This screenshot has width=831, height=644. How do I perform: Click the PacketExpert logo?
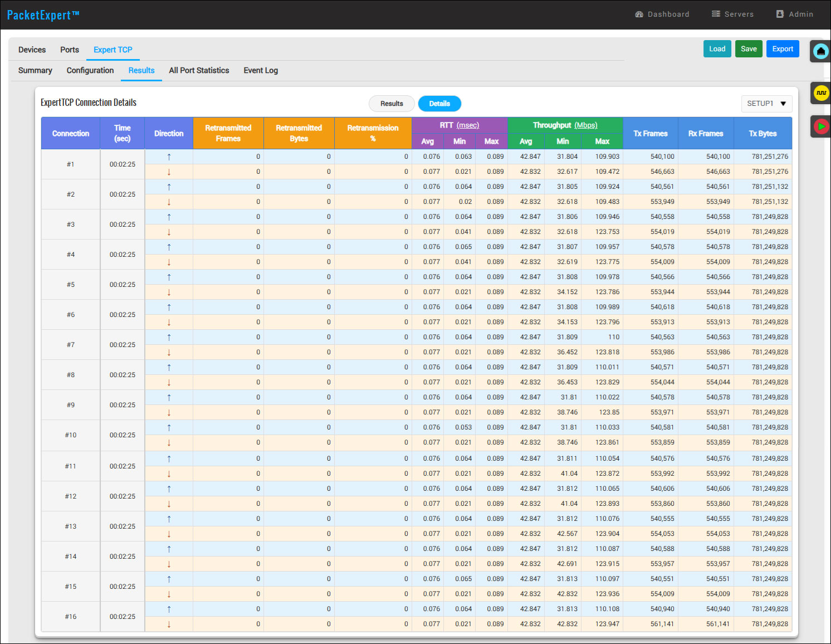[x=43, y=15]
